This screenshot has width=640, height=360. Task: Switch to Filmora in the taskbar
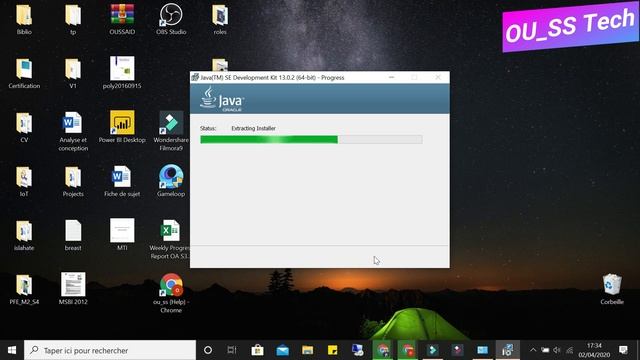tap(432, 350)
